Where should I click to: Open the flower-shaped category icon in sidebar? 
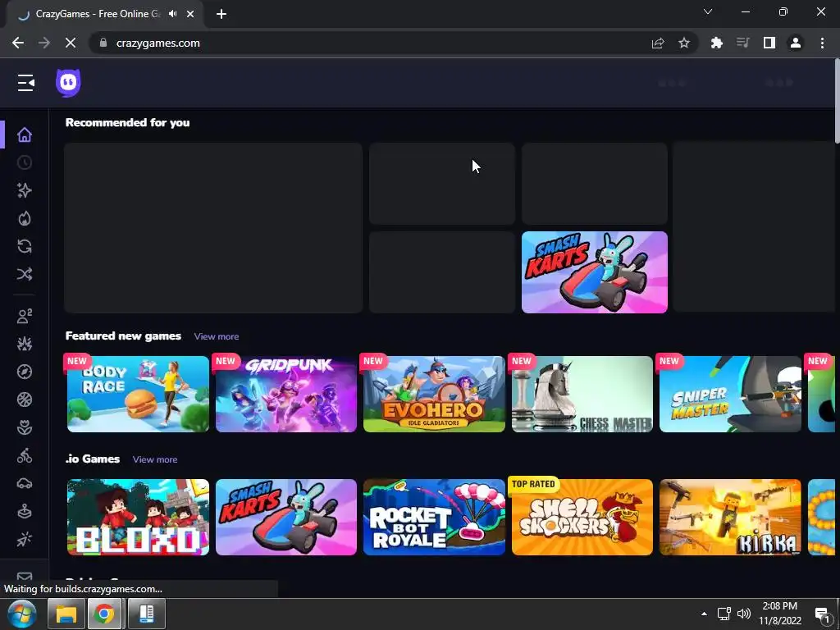[25, 427]
